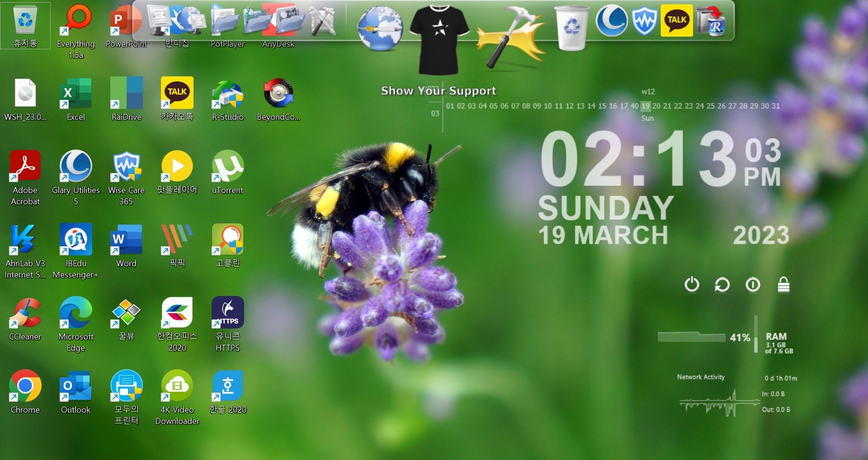This screenshot has height=460, width=868.
Task: Open the Chrome browser
Action: pos(25,392)
